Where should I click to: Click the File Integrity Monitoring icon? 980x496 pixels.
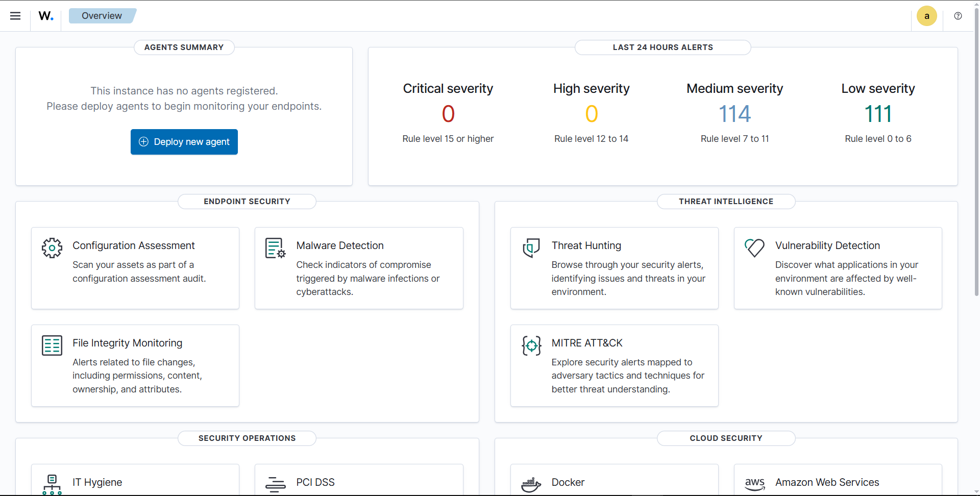point(52,345)
